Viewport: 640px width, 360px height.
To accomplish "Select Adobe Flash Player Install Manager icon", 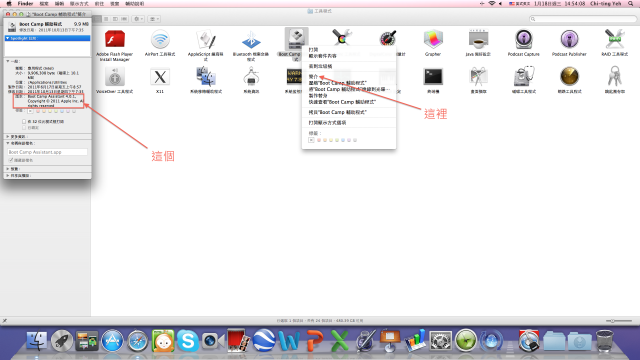I will click(115, 40).
